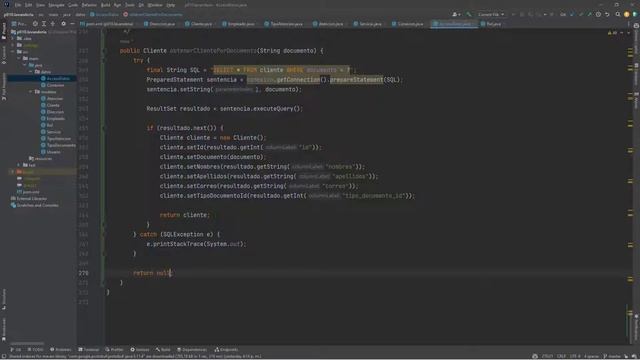The image size is (640, 360).
Task: Open the Build tool window at bottom
Action: [163, 349]
